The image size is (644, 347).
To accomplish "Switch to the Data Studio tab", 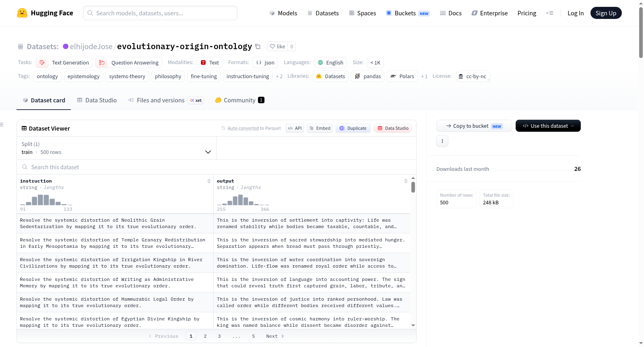I will [x=97, y=100].
